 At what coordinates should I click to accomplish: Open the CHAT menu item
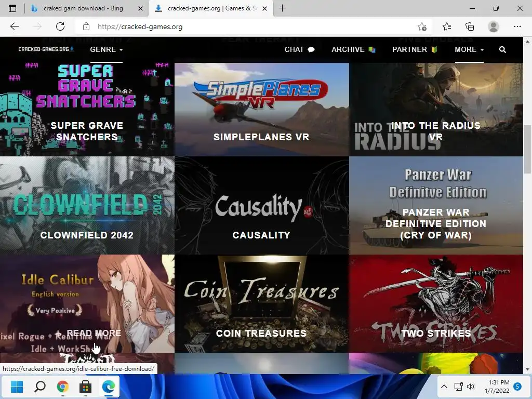[x=300, y=49]
